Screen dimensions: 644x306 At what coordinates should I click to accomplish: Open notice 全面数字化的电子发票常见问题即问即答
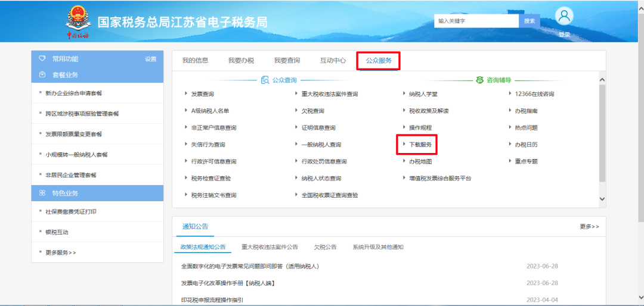point(250,266)
